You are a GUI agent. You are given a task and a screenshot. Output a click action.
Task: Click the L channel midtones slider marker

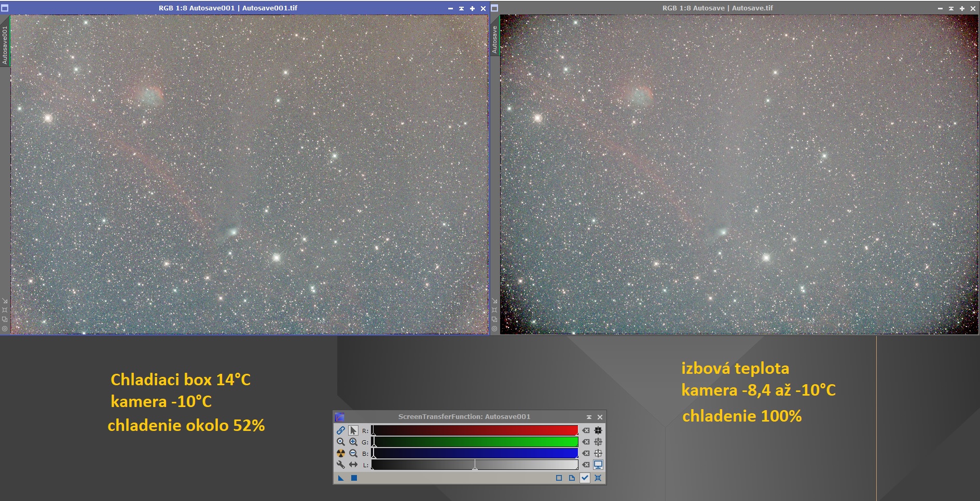pos(475,468)
